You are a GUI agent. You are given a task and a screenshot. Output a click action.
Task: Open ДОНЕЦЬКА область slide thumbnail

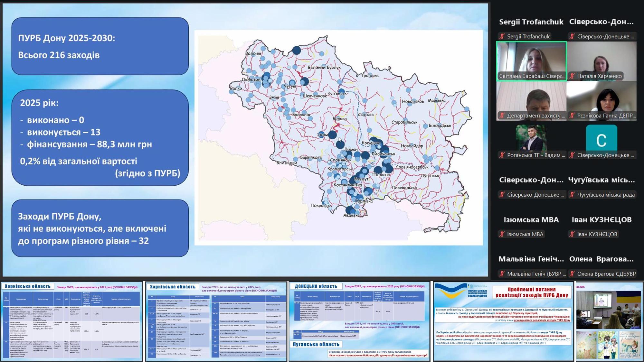pyautogui.click(x=359, y=322)
